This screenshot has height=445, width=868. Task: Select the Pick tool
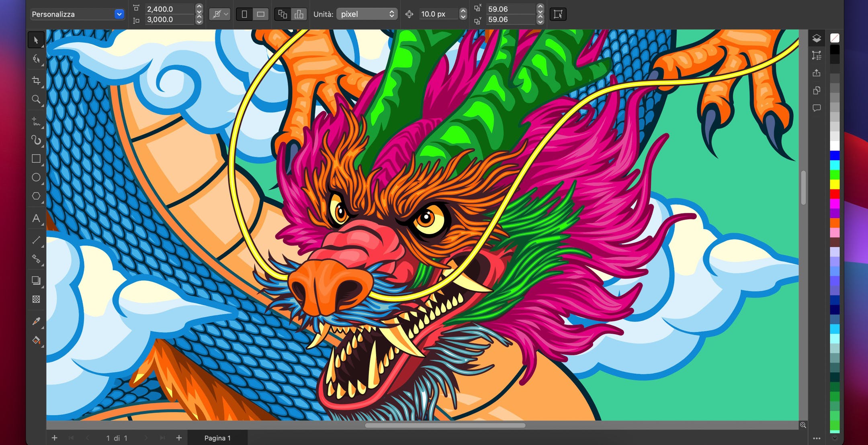(x=36, y=40)
